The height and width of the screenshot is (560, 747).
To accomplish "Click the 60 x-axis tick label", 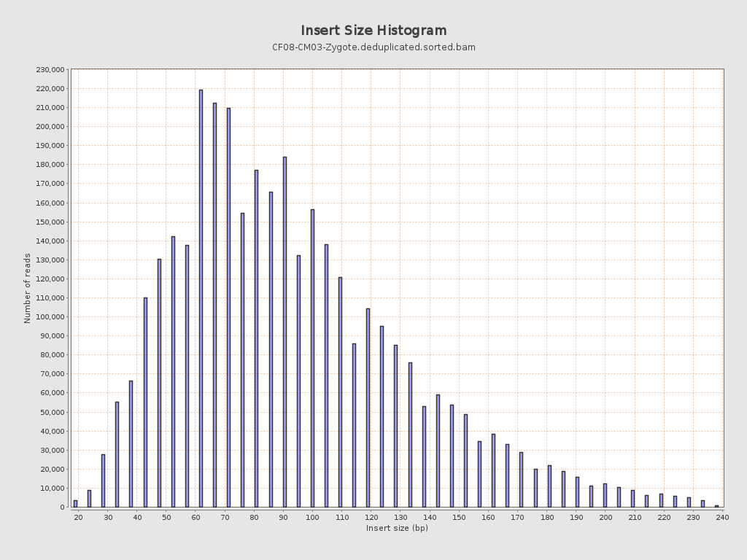I will pyautogui.click(x=196, y=517).
